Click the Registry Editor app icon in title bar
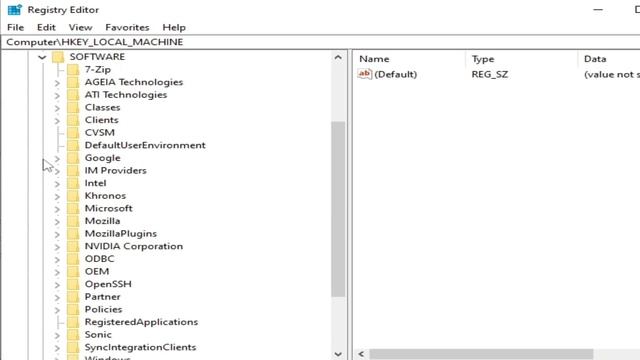This screenshot has height=360, width=640. (x=15, y=9)
